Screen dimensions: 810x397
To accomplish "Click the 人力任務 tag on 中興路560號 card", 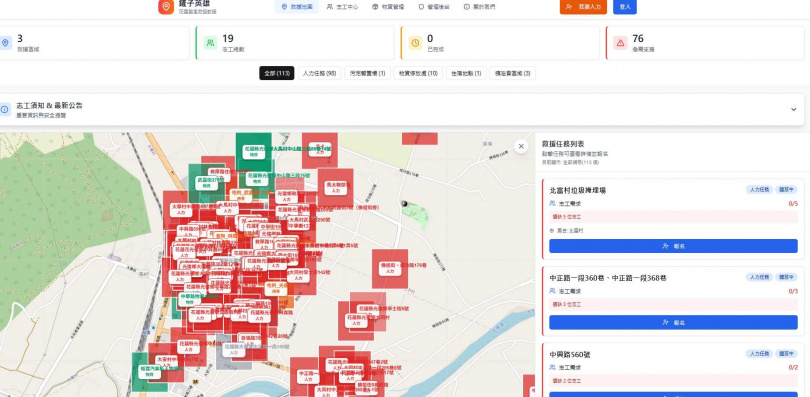I will click(759, 354).
